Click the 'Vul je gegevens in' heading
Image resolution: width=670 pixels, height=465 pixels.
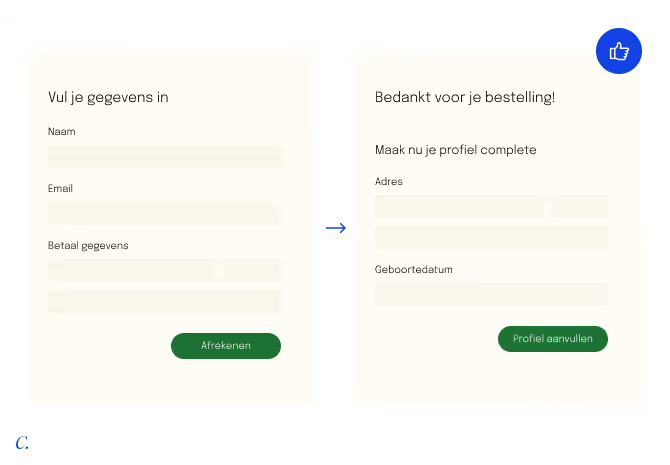[x=108, y=97]
